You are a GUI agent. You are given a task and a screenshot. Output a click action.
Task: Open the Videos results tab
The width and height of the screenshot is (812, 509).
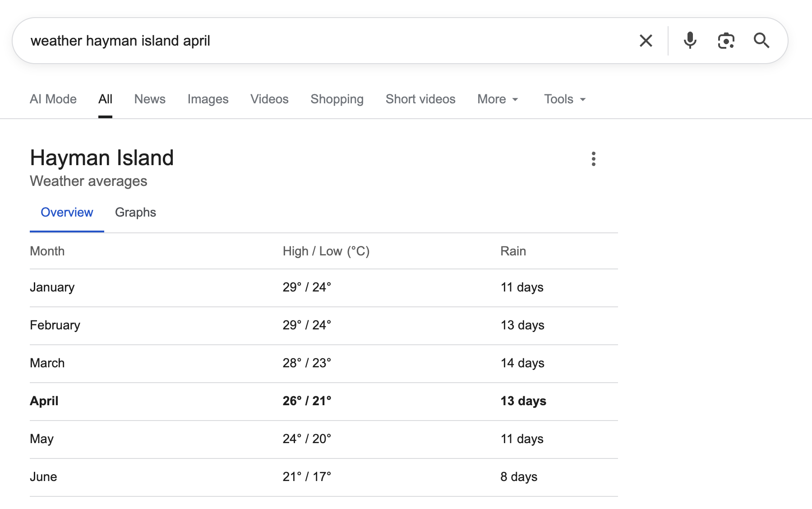(269, 99)
